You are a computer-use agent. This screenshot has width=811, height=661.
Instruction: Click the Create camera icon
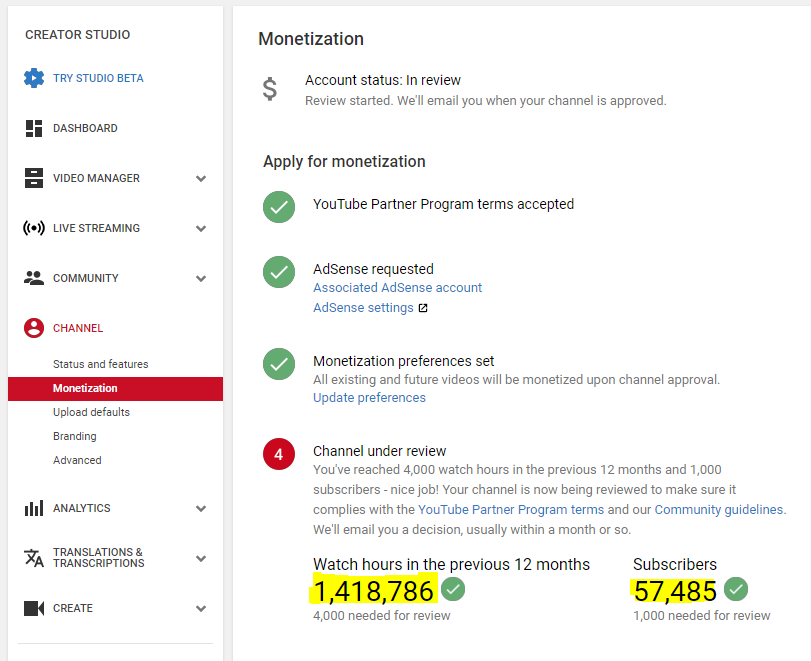coord(34,608)
